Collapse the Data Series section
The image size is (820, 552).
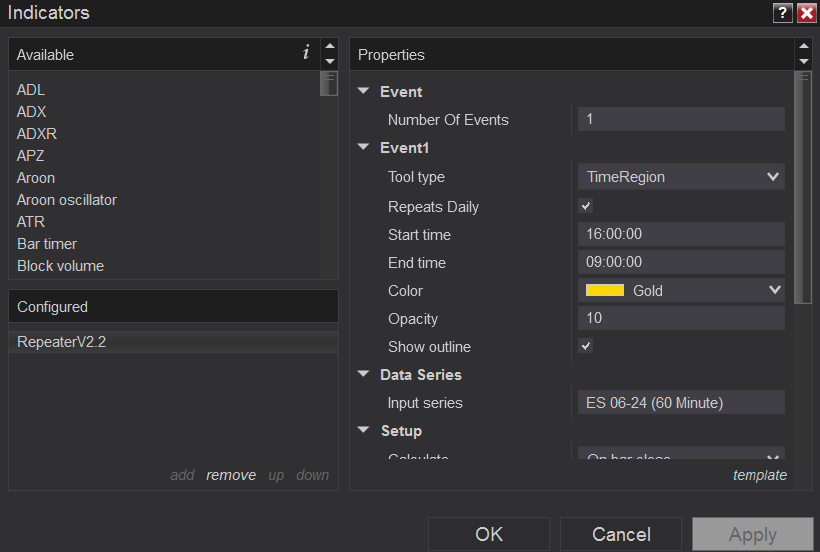tap(364, 375)
